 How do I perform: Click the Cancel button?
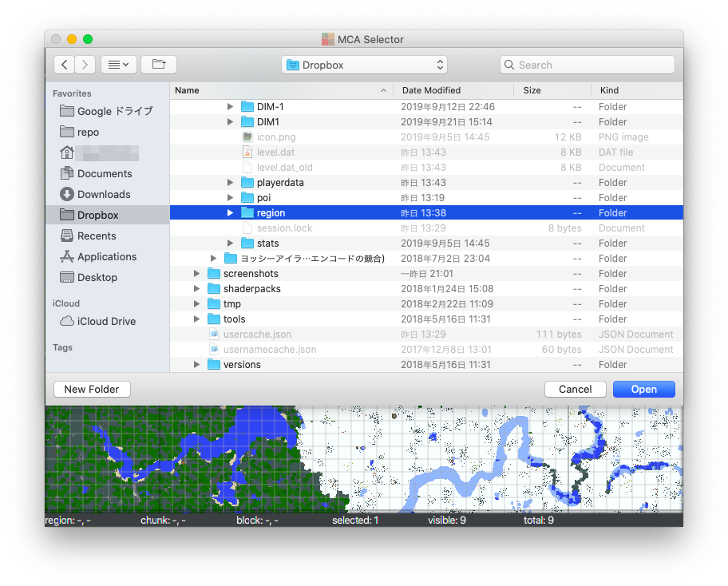(575, 389)
